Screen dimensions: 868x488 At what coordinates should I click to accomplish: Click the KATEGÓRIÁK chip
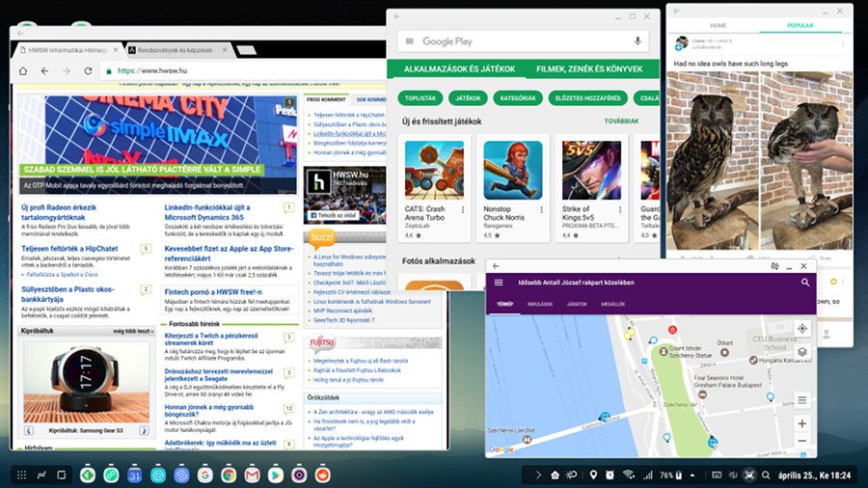click(x=518, y=98)
